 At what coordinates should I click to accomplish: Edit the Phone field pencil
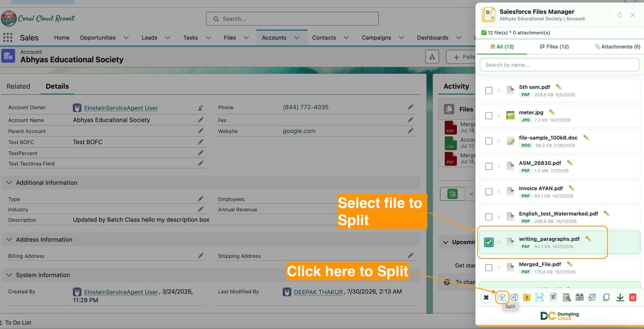[x=410, y=107]
